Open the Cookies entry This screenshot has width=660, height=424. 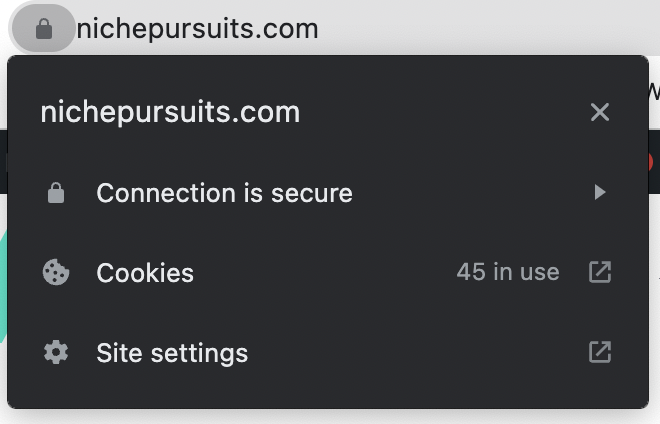click(327, 272)
